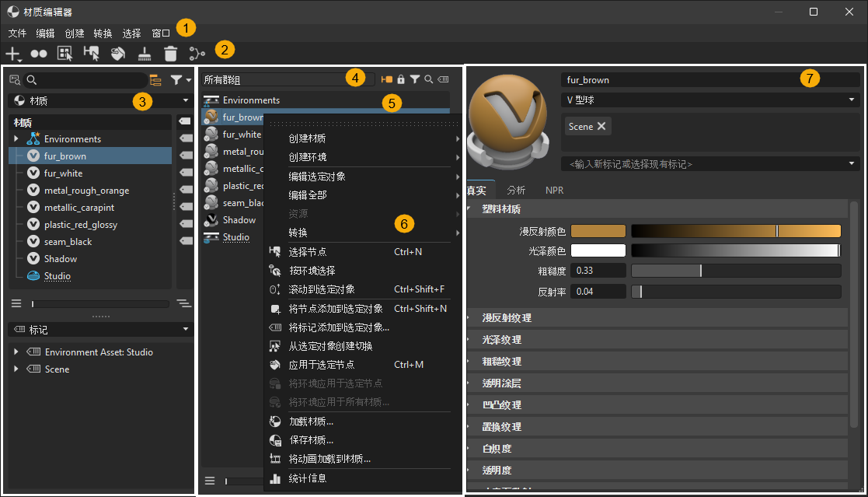Open the 选择 menu

point(132,33)
